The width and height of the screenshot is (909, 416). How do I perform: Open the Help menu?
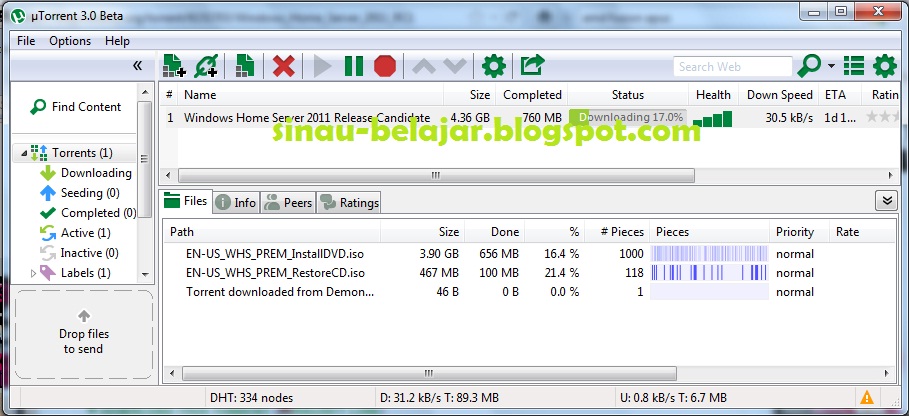(x=117, y=41)
